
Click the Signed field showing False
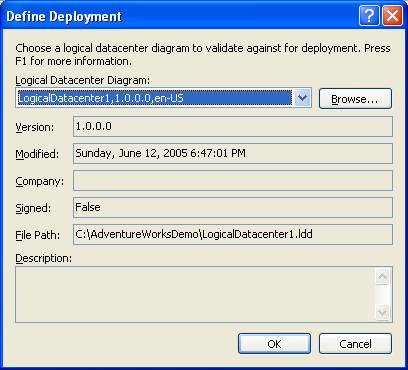click(233, 207)
